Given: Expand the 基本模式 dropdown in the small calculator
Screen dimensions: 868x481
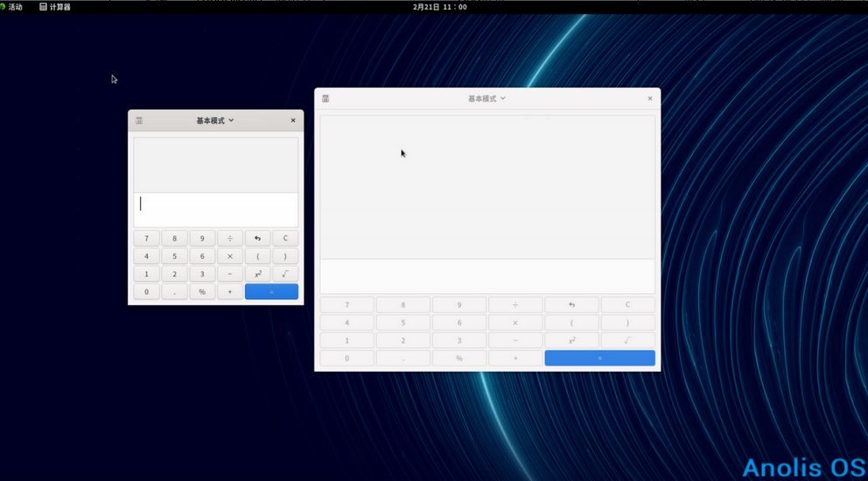Looking at the screenshot, I should (x=215, y=121).
